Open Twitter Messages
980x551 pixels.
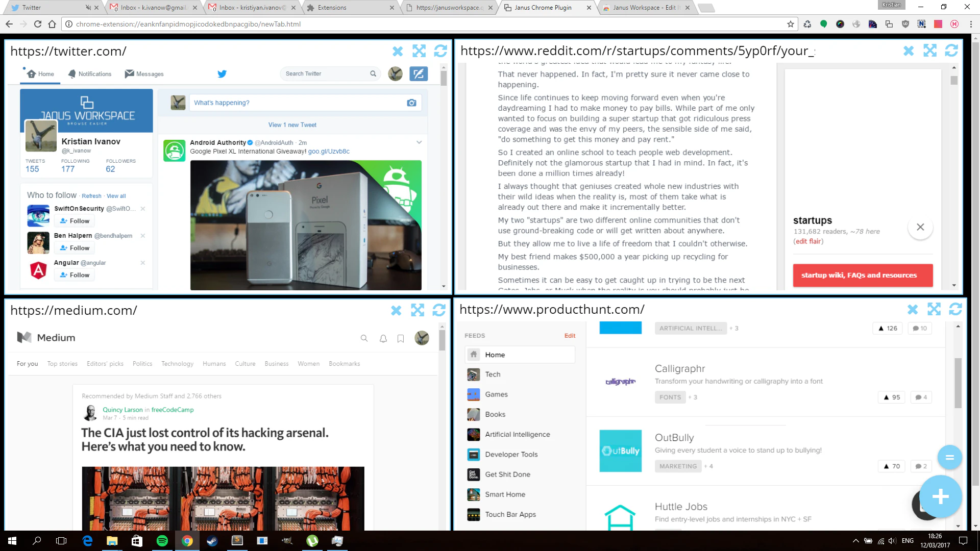144,74
